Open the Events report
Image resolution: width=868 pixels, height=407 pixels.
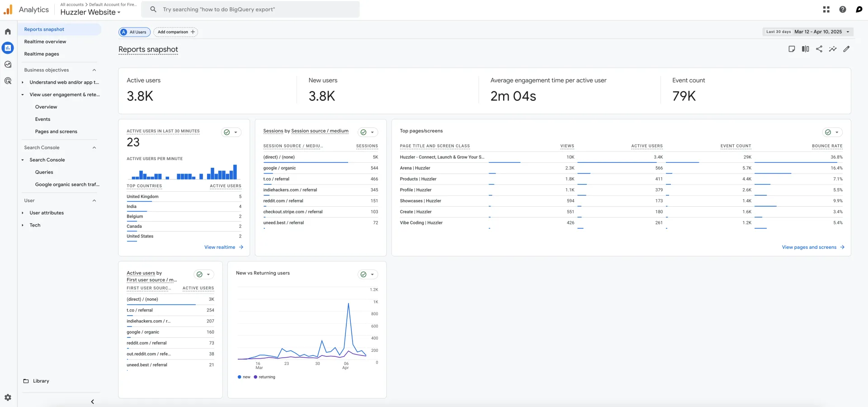coord(42,119)
